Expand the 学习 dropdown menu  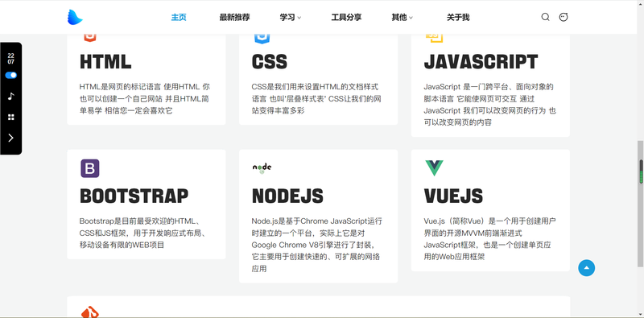click(x=291, y=17)
